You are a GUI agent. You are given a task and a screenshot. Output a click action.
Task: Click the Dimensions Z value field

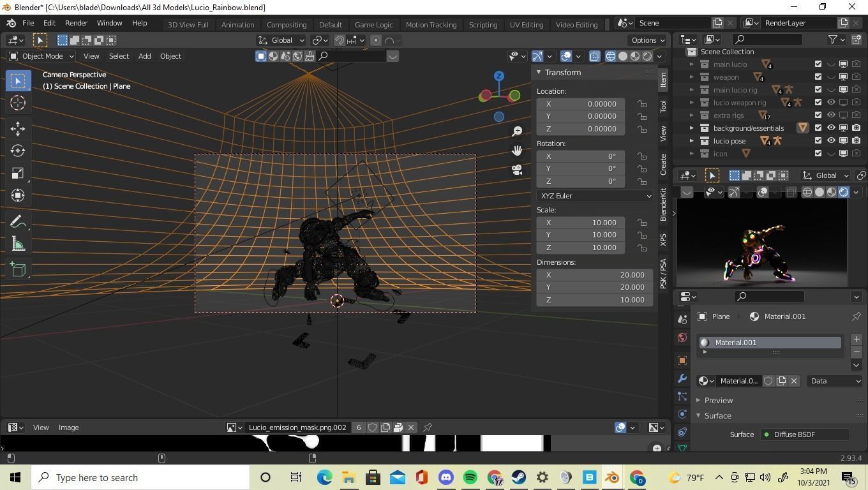[594, 300]
